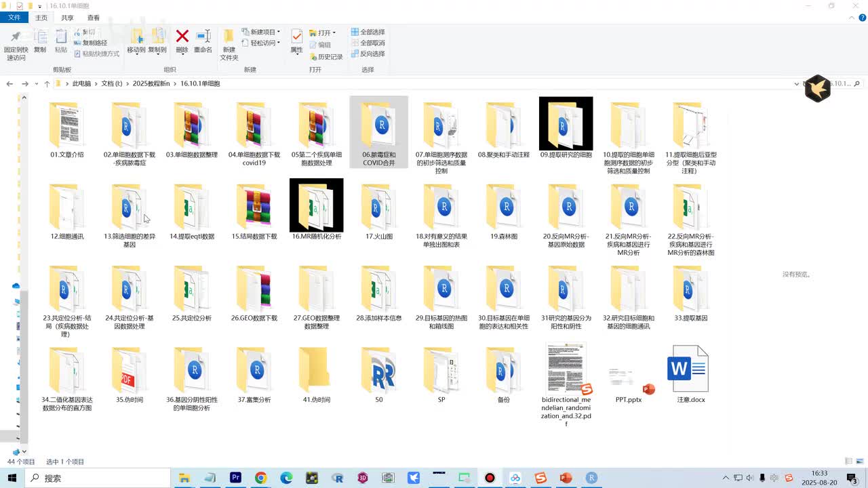Click the folder label 33.提取基因
This screenshot has height=488, width=868.
click(691, 318)
